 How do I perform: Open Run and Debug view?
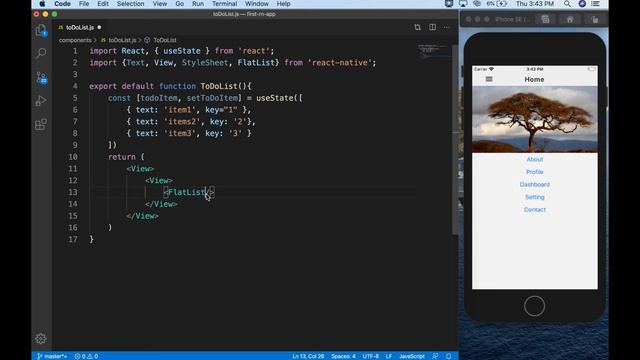[41, 100]
